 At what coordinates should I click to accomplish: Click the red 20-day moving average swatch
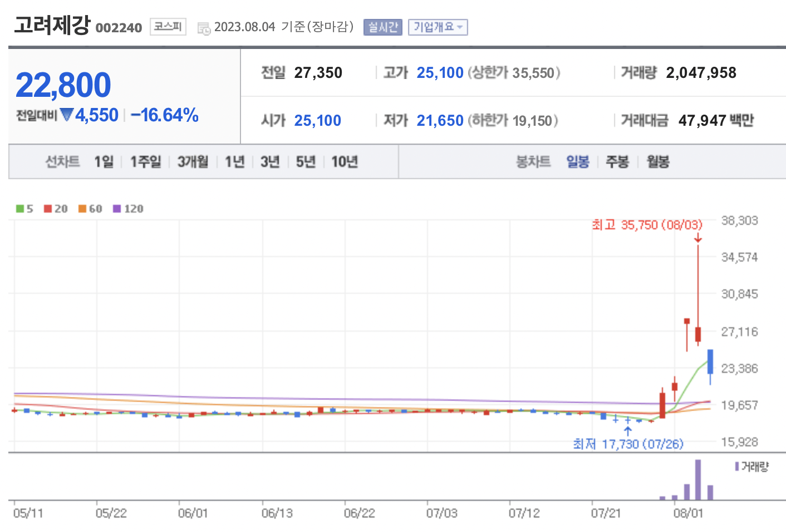coord(48,209)
